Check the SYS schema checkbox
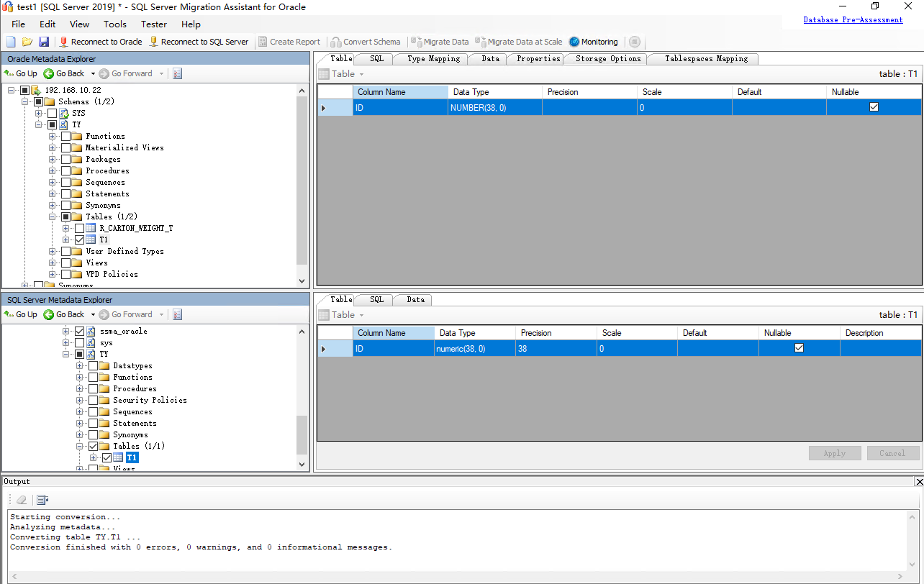The height and width of the screenshot is (584, 924). (52, 113)
